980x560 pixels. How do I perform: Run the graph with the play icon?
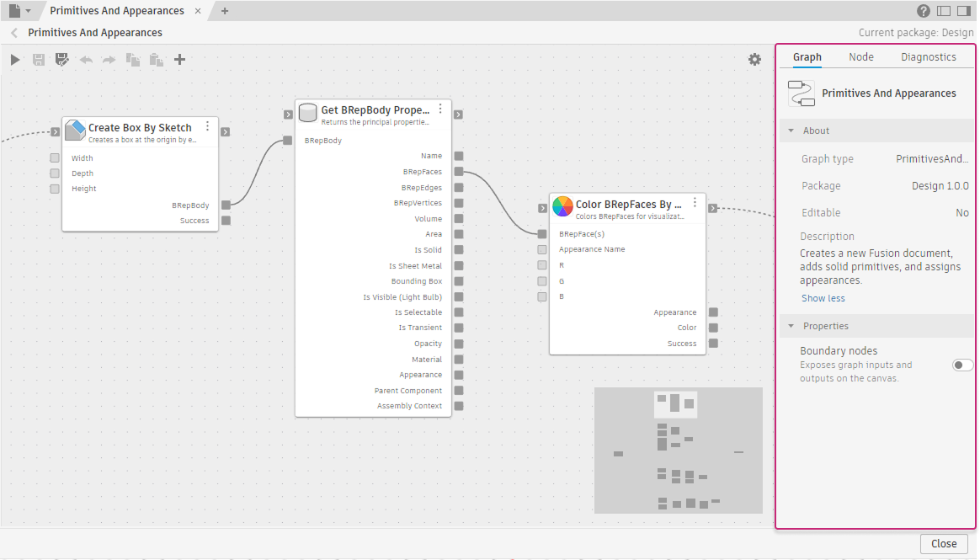(x=15, y=60)
